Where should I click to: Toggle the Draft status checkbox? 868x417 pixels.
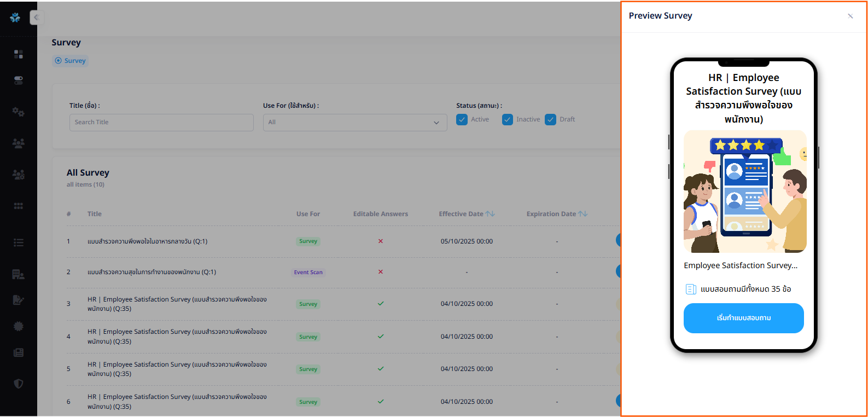point(551,120)
